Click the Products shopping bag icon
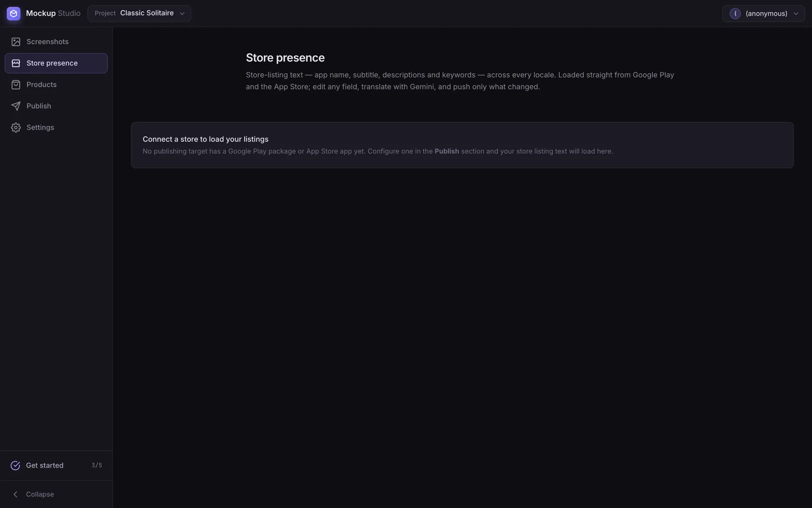 [16, 85]
